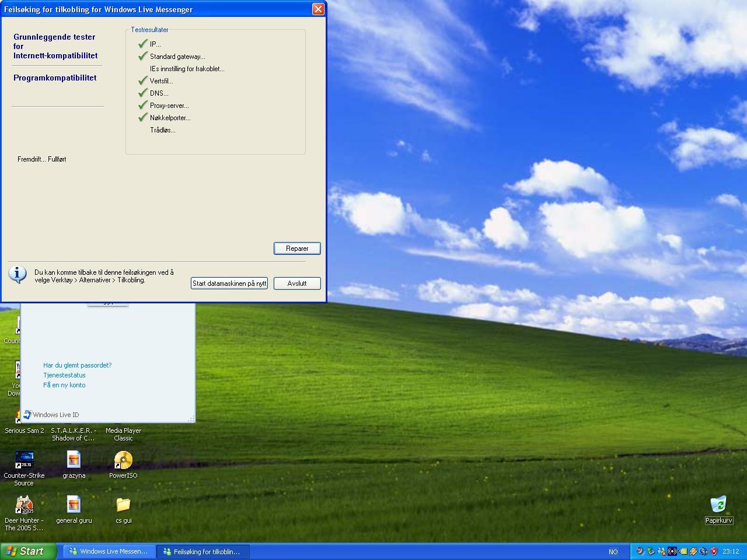Viewport: 747px width, 560px height.
Task: Select Grunnleggende tester for Internett-kompatibilitet
Action: tap(55, 46)
